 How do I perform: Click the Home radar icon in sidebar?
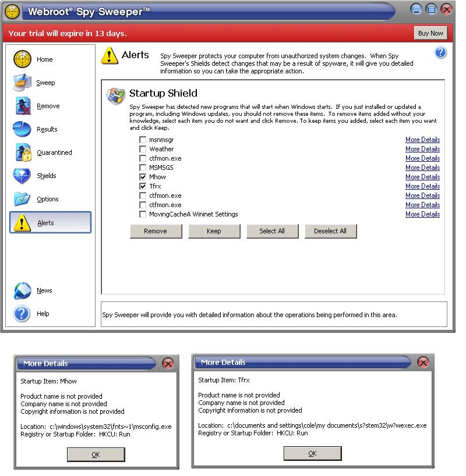pos(22,59)
